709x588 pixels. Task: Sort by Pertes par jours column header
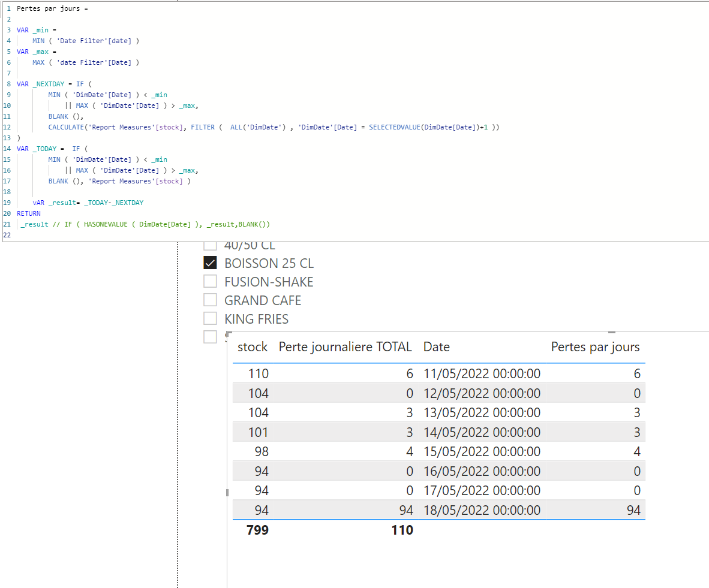click(x=595, y=346)
